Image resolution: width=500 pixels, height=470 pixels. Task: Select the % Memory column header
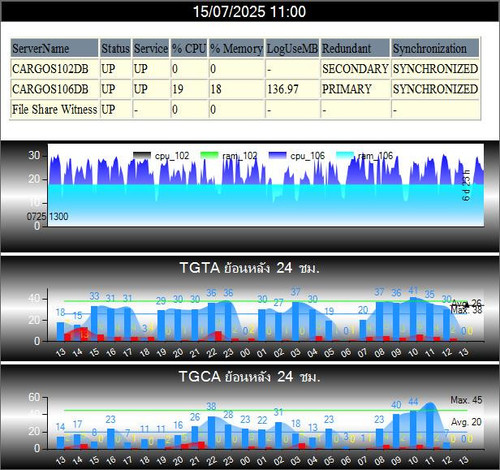(x=236, y=48)
